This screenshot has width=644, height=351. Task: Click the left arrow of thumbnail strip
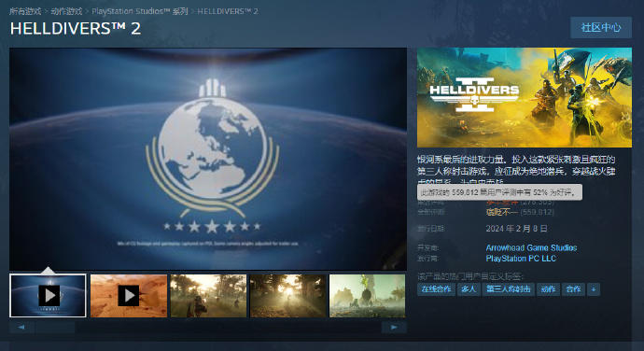coord(21,327)
